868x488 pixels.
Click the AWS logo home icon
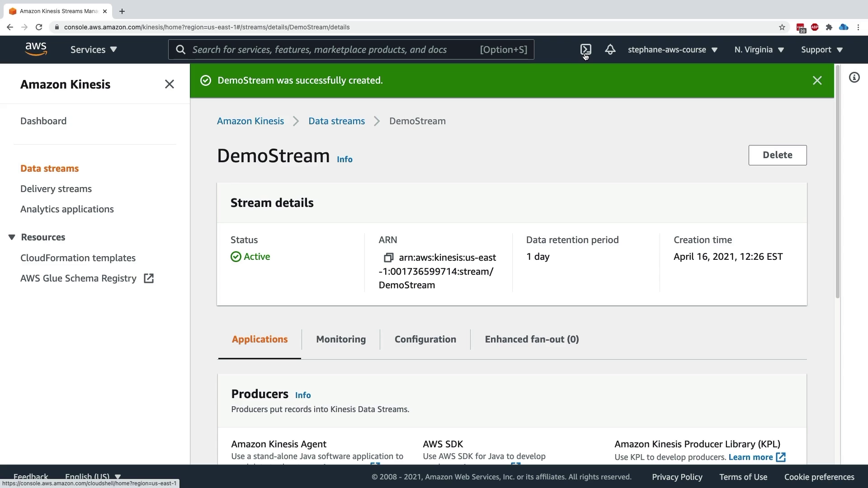[36, 49]
